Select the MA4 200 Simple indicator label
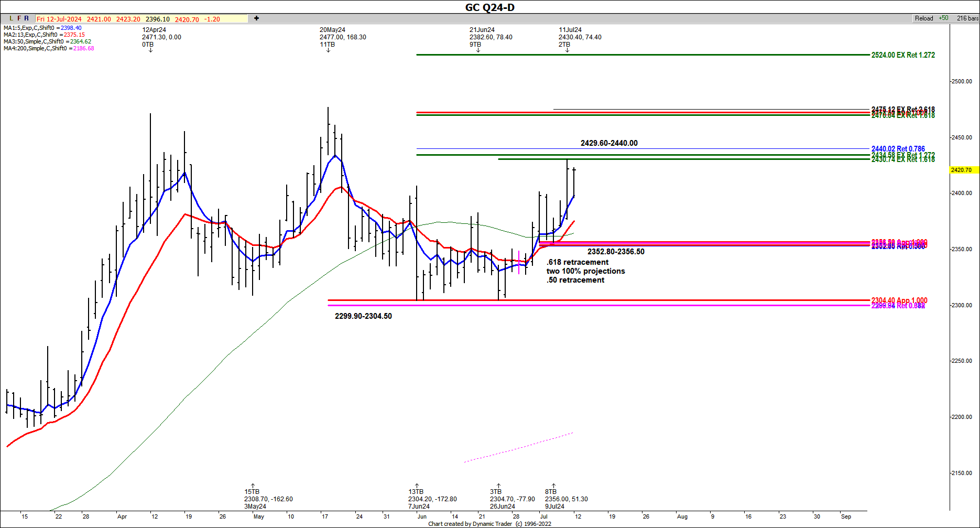The image size is (980, 528). [49, 48]
